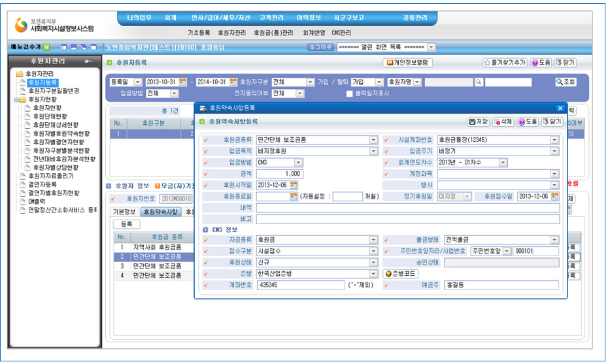Select 후원금(품)관리 submenu item
Image resolution: width=610 pixels, height=364 pixels.
[x=273, y=33]
